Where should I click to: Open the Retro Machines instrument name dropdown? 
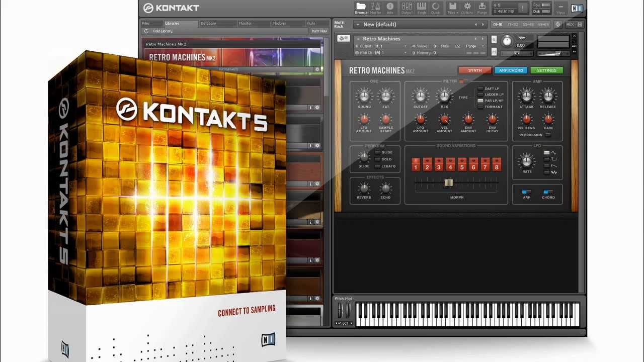coord(358,39)
